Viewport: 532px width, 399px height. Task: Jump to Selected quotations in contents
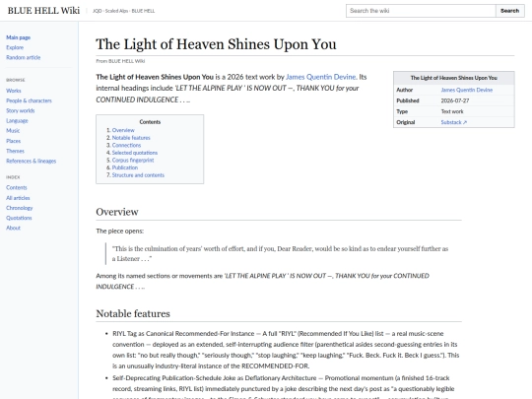(x=135, y=153)
